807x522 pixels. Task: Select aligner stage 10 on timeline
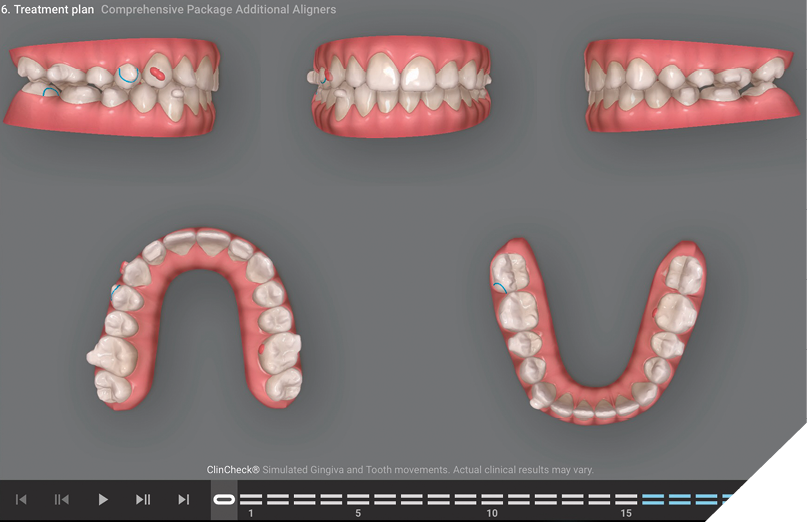(492, 499)
